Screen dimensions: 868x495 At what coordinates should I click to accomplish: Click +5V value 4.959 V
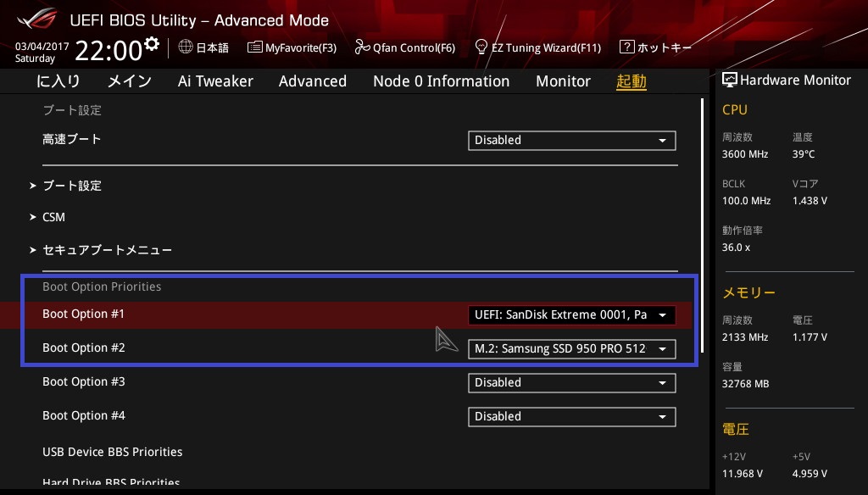pyautogui.click(x=810, y=474)
